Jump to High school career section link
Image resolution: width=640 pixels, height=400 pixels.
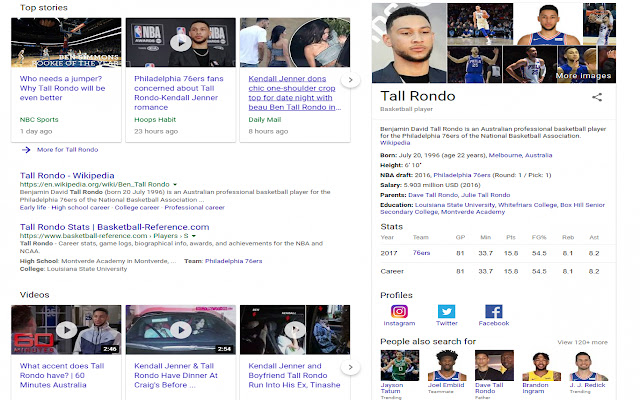(x=80, y=207)
